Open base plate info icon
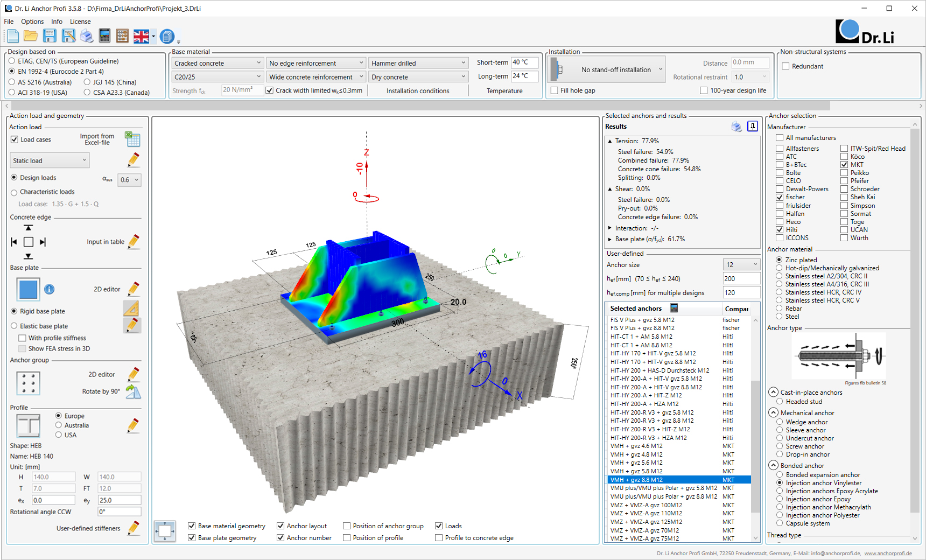 tap(49, 289)
